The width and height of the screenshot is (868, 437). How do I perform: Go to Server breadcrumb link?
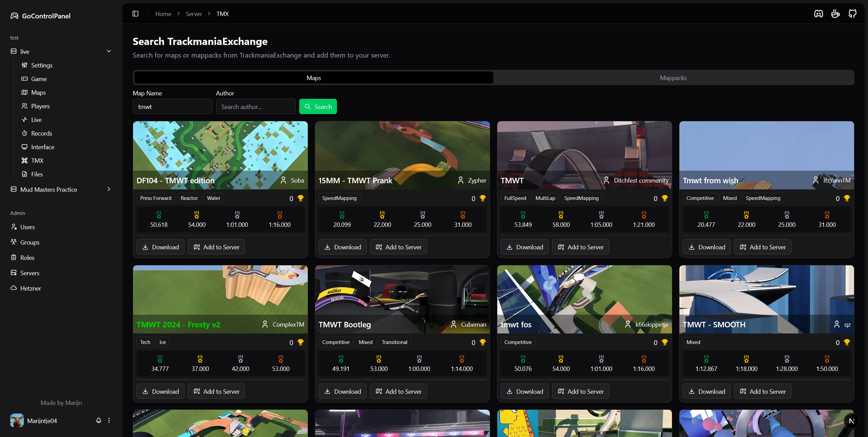[x=194, y=14]
